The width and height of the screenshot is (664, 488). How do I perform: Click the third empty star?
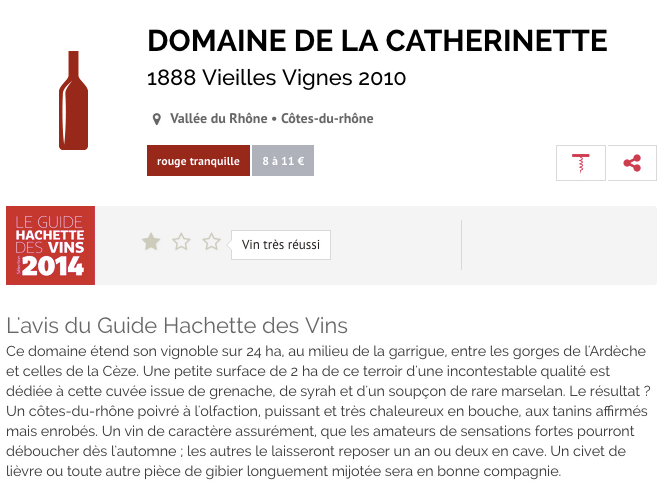(x=211, y=242)
